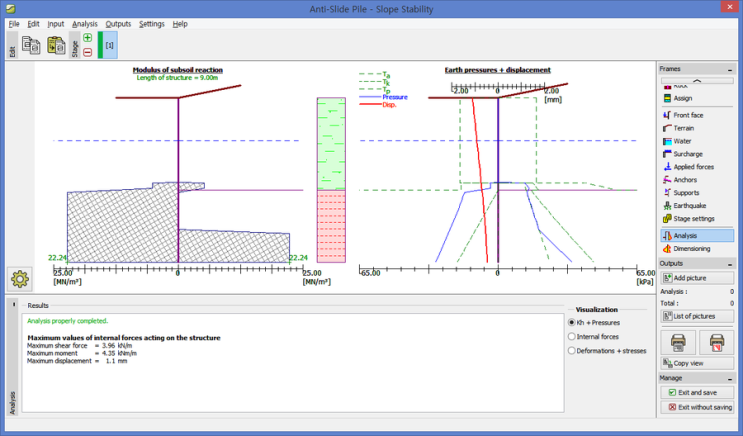
Task: Click the copy data toolbar icon
Action: tap(31, 45)
